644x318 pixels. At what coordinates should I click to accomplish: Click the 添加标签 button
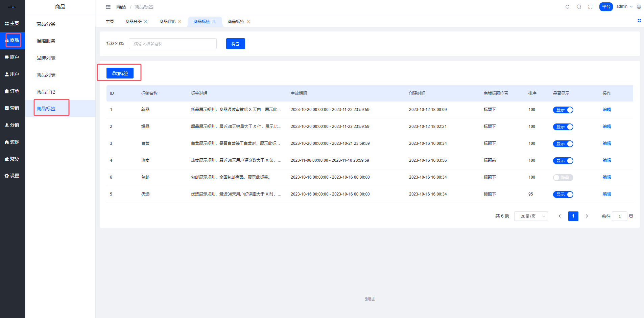click(120, 73)
